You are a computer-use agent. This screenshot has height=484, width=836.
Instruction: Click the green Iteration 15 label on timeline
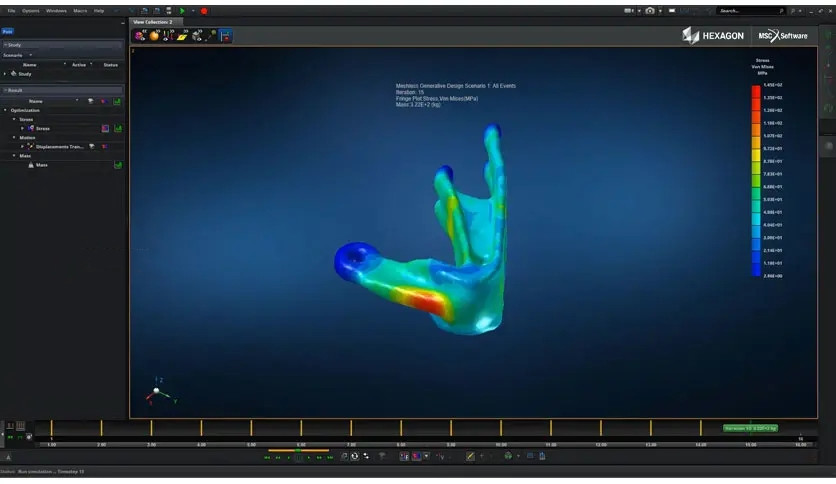(x=750, y=428)
